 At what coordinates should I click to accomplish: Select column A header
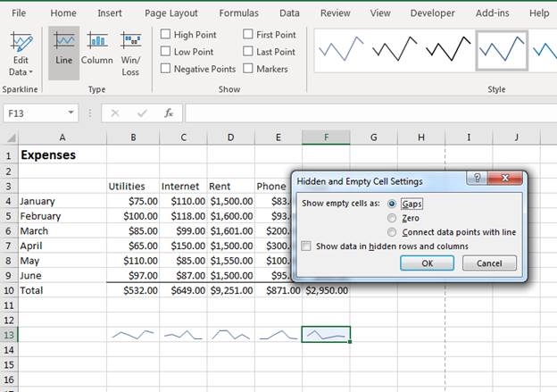62,138
